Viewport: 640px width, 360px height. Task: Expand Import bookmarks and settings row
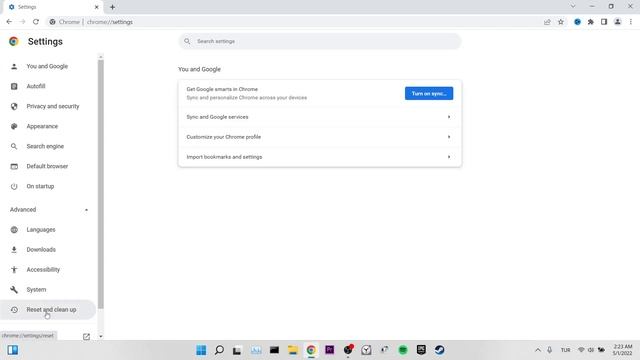click(320, 157)
